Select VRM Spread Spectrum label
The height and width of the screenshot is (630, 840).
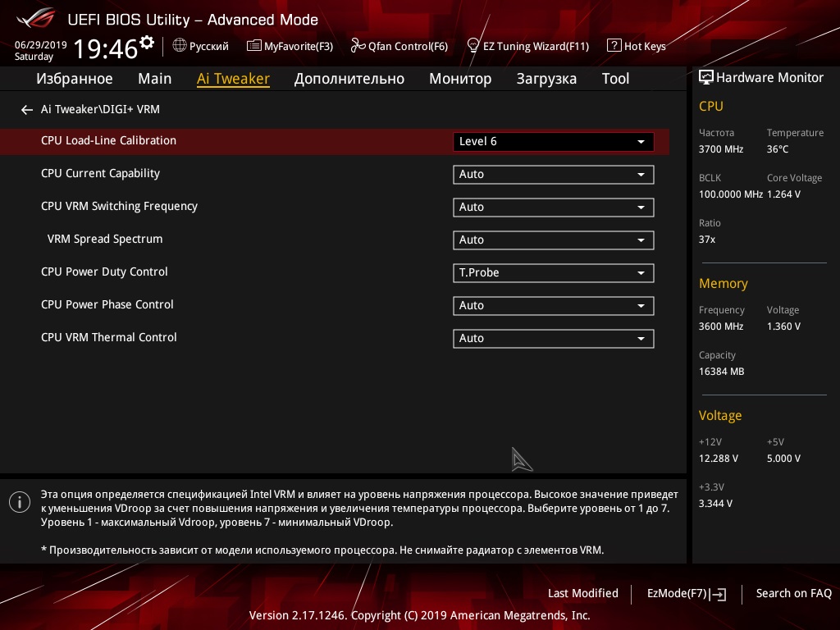105,239
